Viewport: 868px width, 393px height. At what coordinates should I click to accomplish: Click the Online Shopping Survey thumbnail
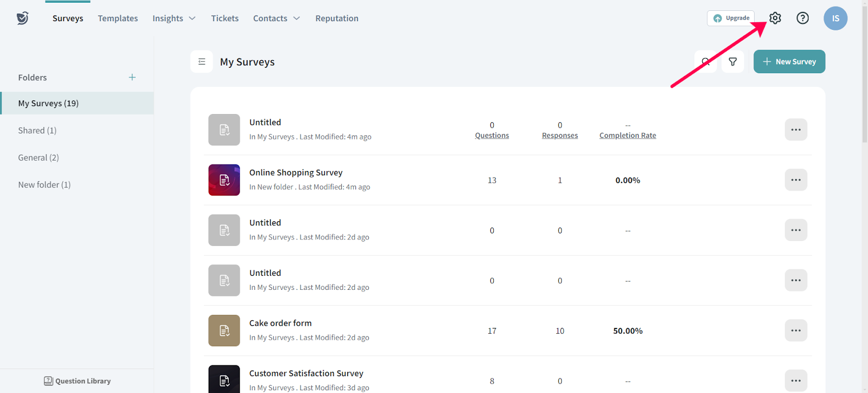click(x=224, y=180)
